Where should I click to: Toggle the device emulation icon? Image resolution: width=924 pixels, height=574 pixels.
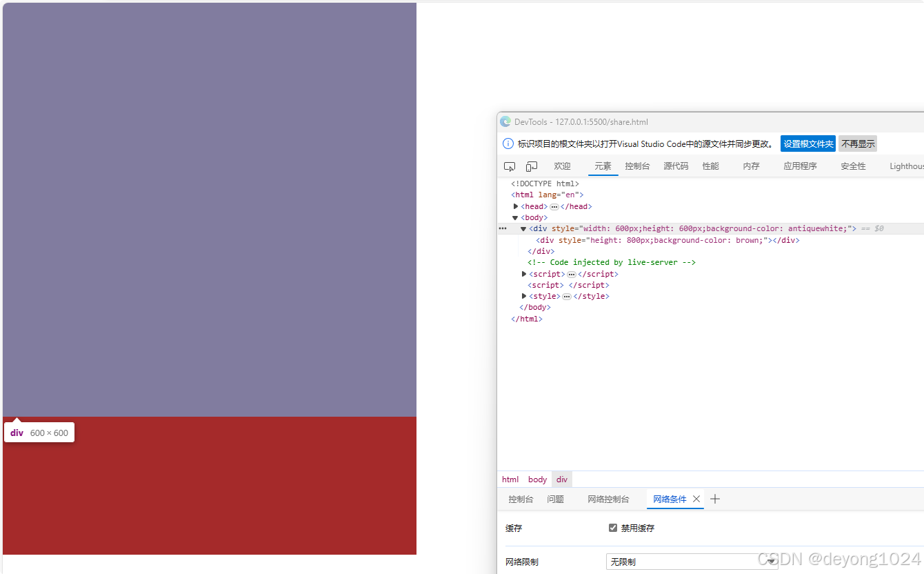532,166
